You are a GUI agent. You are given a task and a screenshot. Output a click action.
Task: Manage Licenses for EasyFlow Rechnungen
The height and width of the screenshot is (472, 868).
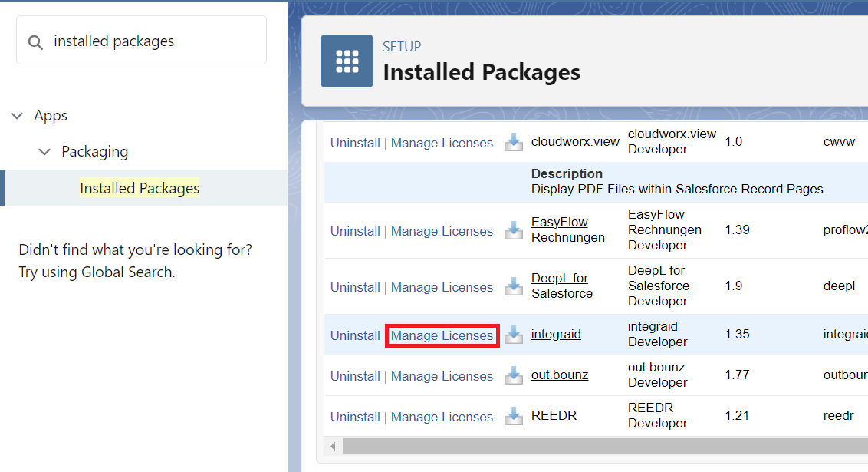point(442,231)
